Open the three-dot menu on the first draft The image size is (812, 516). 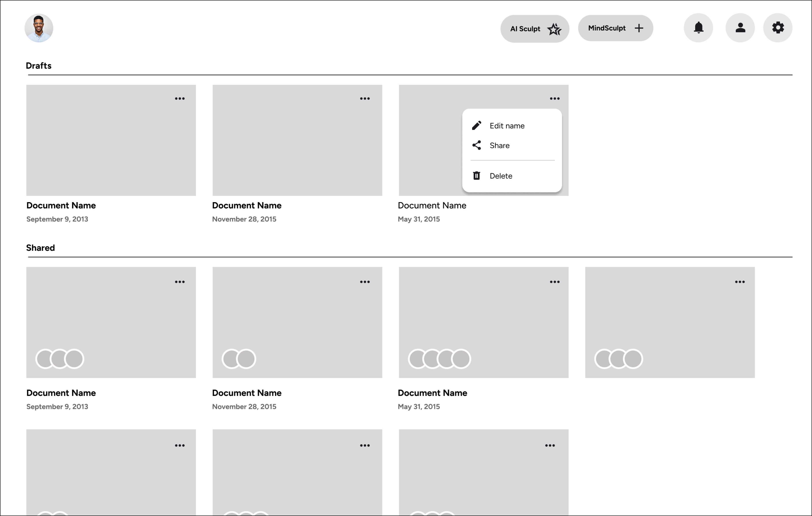click(x=180, y=98)
